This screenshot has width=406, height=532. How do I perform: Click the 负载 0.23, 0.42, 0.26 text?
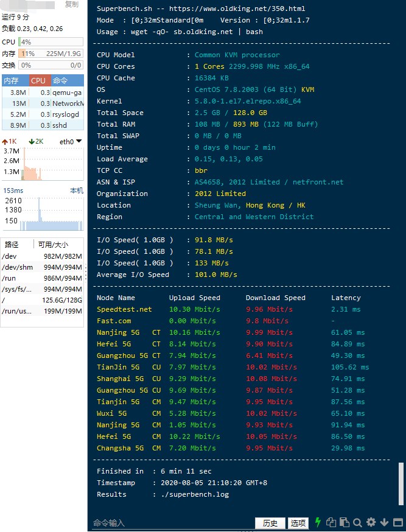coord(32,29)
